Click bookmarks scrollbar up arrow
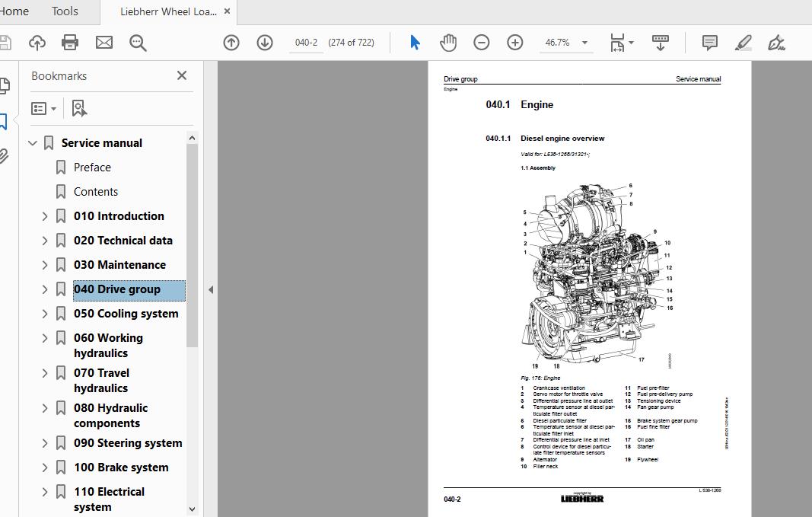Screen dimensions: 812x517 [192, 138]
